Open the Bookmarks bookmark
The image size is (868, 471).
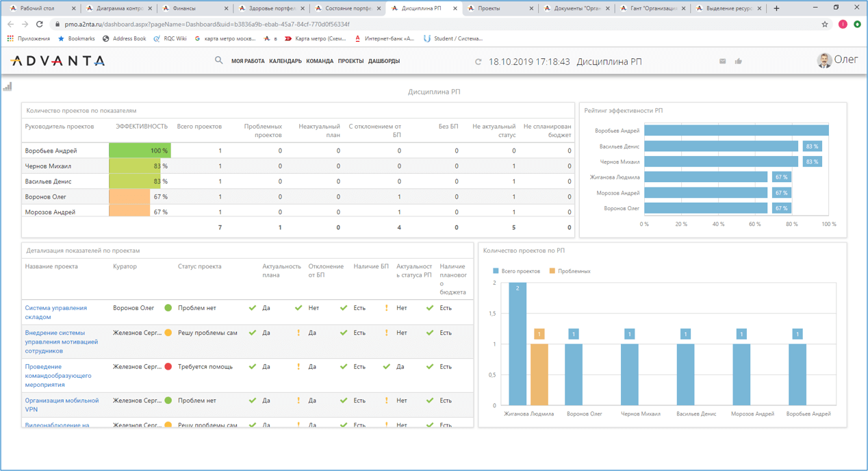(76, 38)
